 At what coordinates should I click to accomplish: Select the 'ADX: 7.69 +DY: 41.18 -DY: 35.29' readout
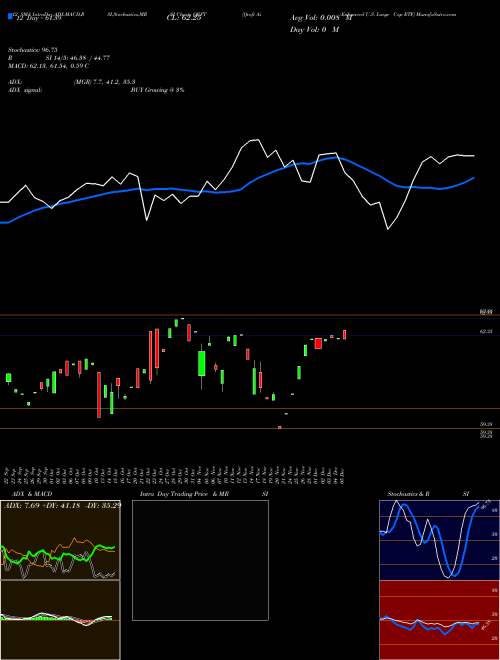click(x=62, y=505)
